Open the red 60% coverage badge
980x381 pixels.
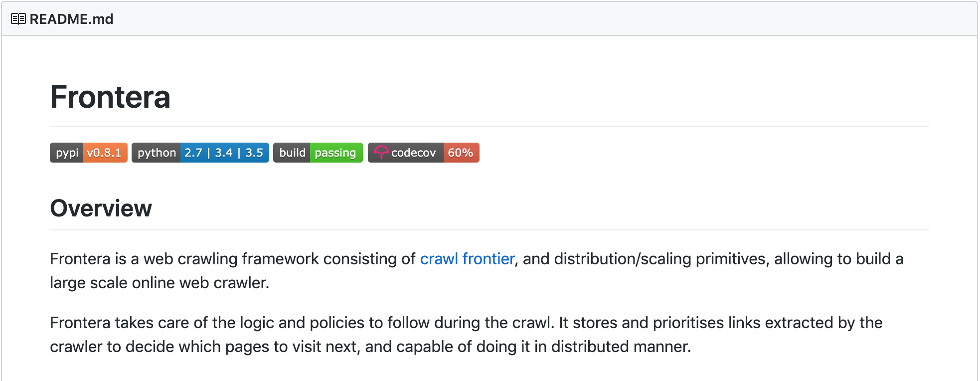pyautogui.click(x=460, y=153)
